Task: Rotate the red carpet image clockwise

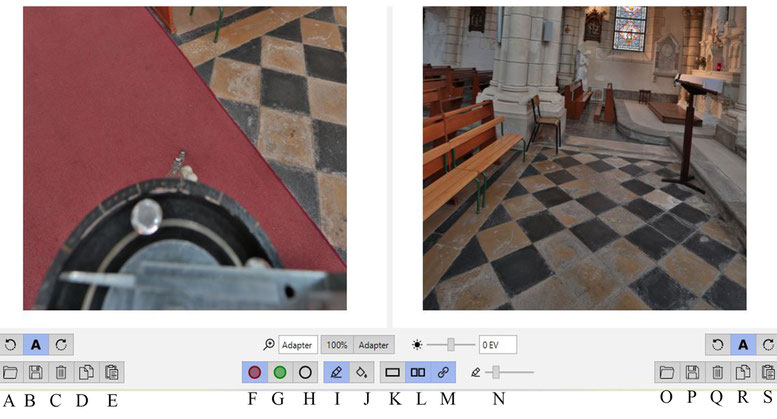Action: [x=61, y=345]
